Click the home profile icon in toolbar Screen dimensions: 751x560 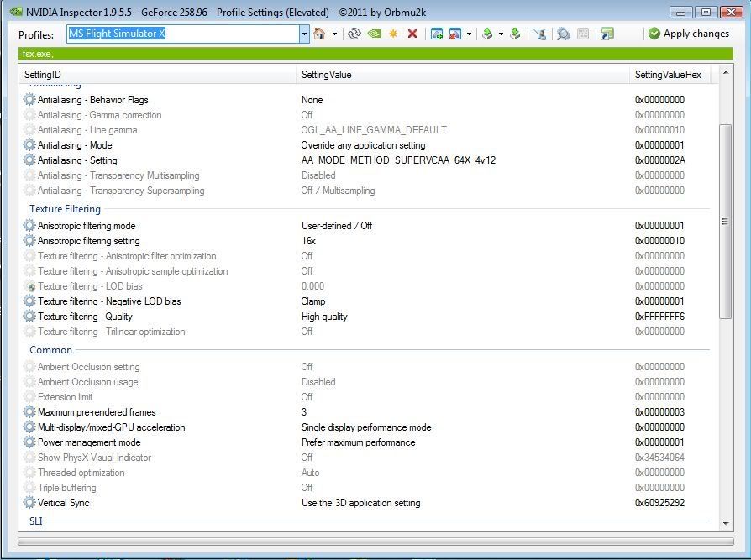pos(319,34)
